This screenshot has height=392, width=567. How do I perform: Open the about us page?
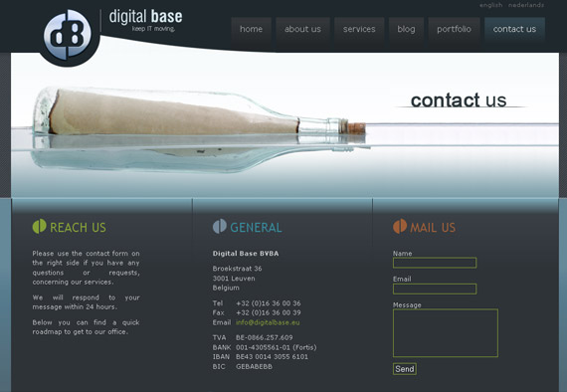pos(302,29)
